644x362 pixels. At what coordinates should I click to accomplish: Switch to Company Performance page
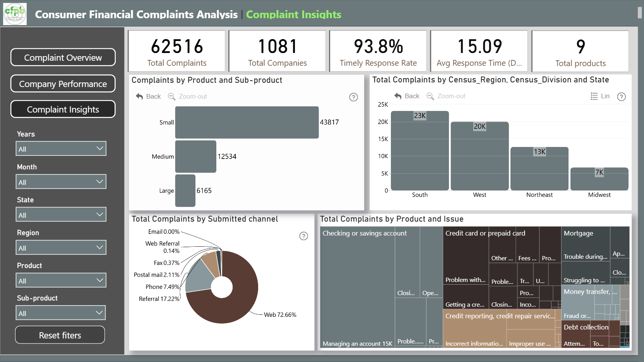(63, 84)
